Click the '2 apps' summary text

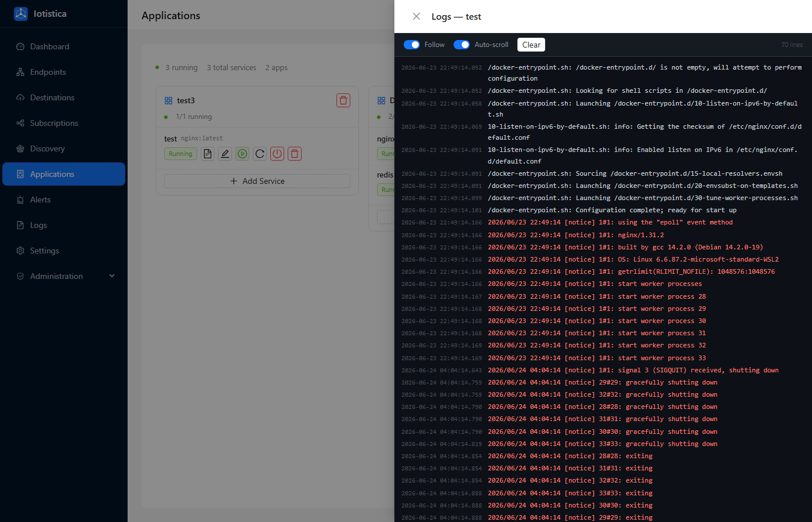277,67
